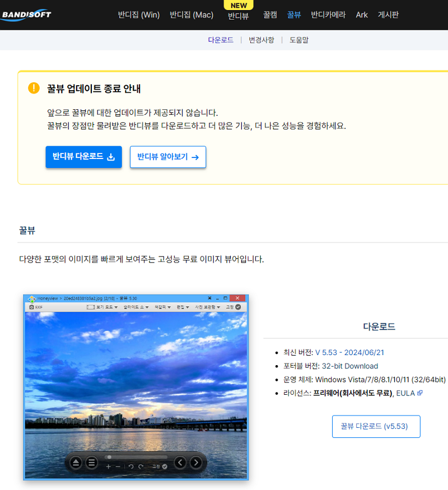
Task: Click the sentence starting 꿀뷰의 장점만 물려받은 반디뷰를
Action: pyautogui.click(x=197, y=126)
